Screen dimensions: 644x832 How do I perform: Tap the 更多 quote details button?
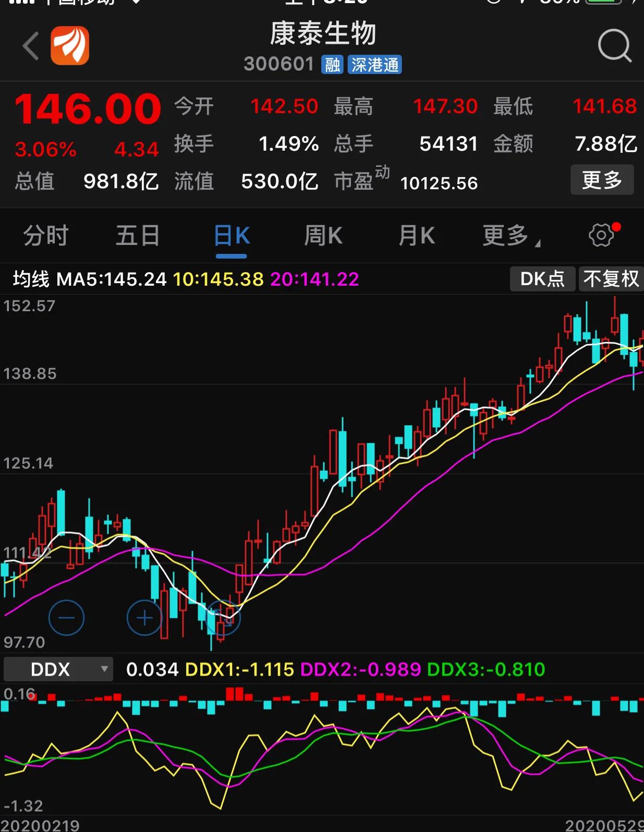602,180
